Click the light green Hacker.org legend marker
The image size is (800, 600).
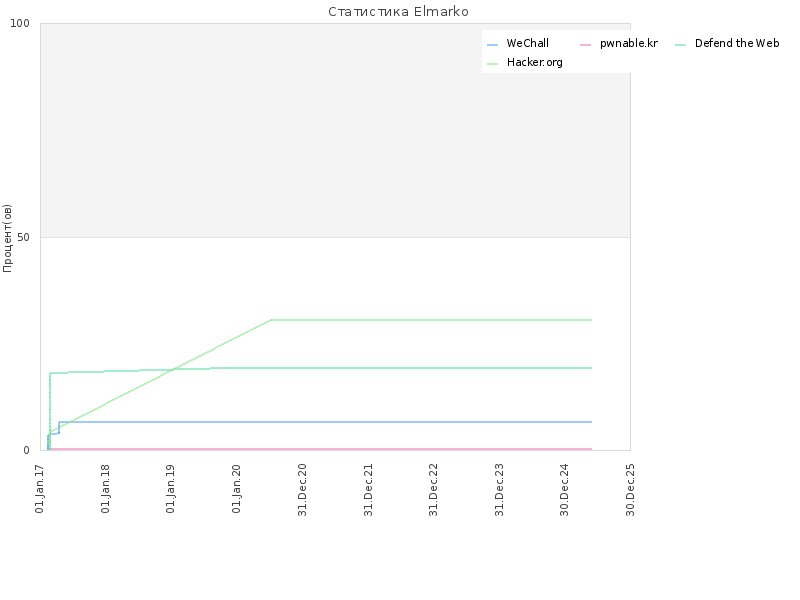pyautogui.click(x=492, y=64)
